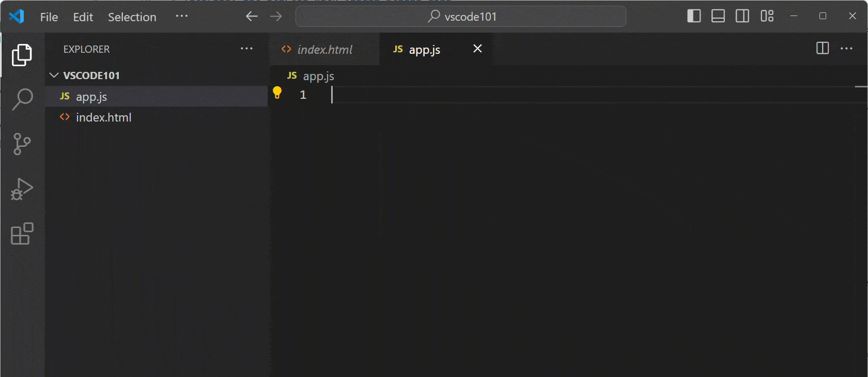
Task: Split the editor to the right
Action: coord(822,49)
